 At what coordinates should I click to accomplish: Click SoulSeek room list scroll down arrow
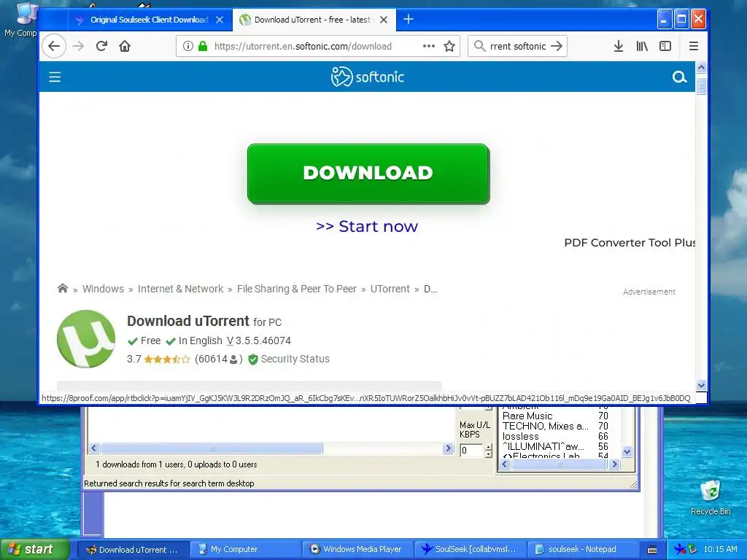tap(627, 452)
